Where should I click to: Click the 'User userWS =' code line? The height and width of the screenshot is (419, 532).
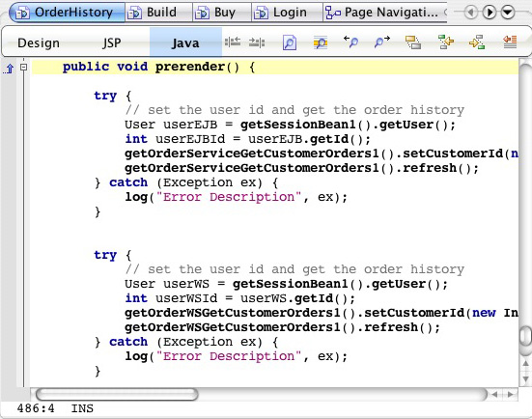[x=287, y=284]
